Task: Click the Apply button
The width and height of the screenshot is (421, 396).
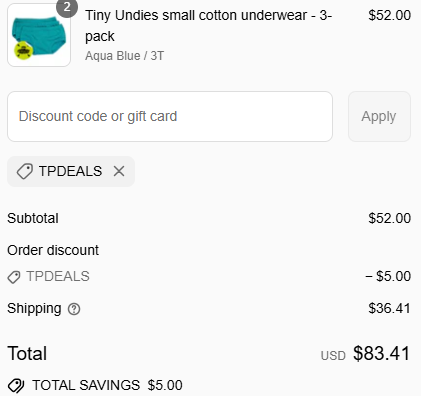Action: (x=379, y=116)
